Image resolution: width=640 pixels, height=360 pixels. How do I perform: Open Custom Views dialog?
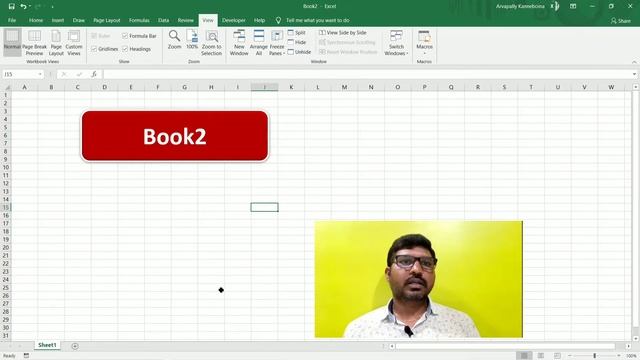74,42
